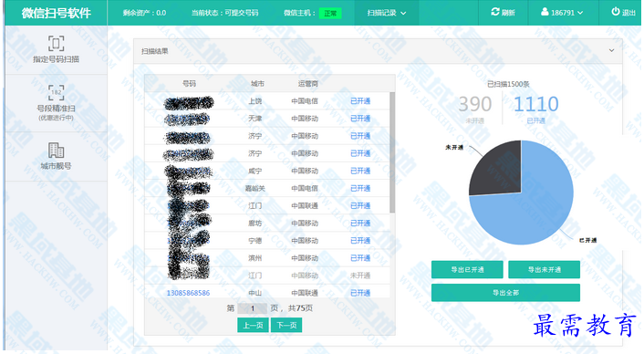Open 城市靓号 building icon

[56, 151]
